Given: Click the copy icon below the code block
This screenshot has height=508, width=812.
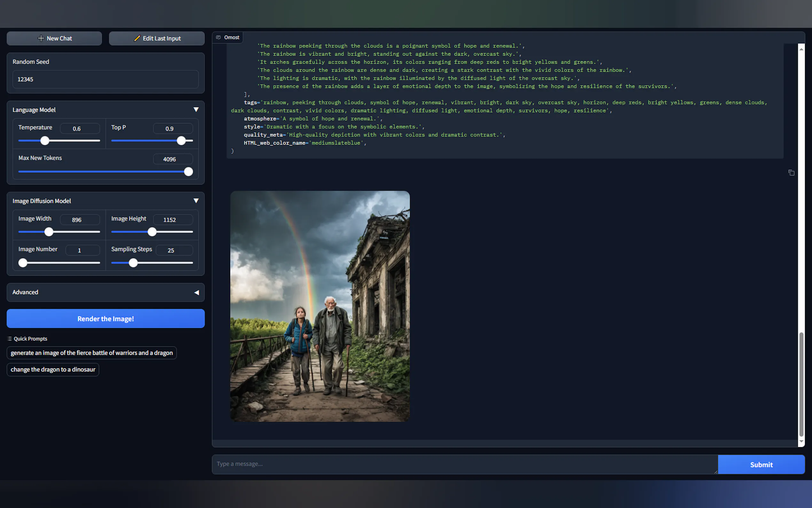Looking at the screenshot, I should coord(791,173).
